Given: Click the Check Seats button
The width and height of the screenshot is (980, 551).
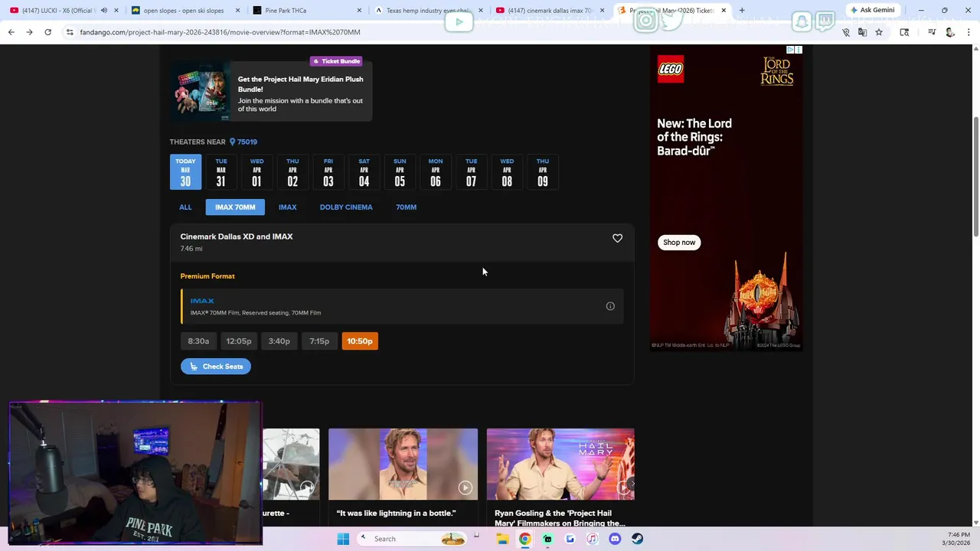Looking at the screenshot, I should click(x=216, y=367).
